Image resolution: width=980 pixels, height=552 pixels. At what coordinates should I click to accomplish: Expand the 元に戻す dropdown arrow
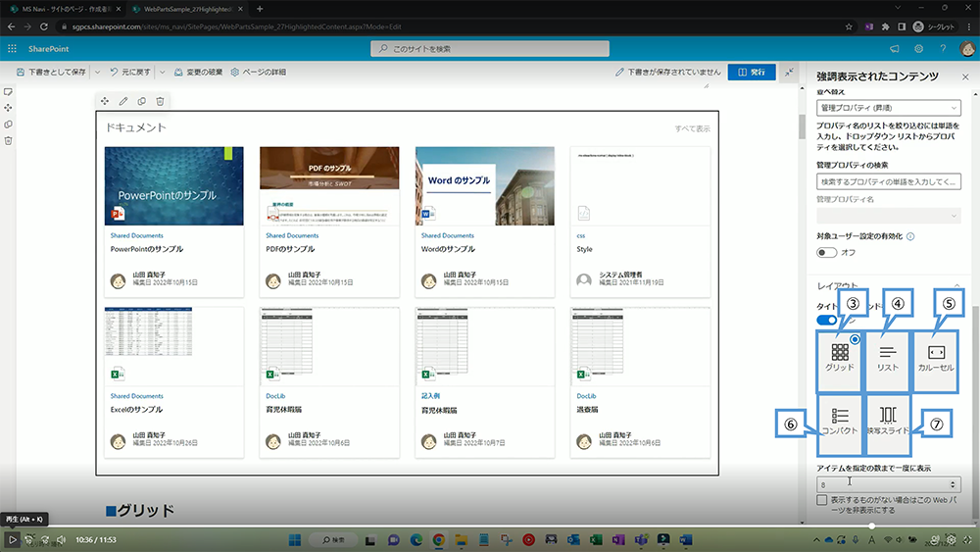click(x=162, y=73)
